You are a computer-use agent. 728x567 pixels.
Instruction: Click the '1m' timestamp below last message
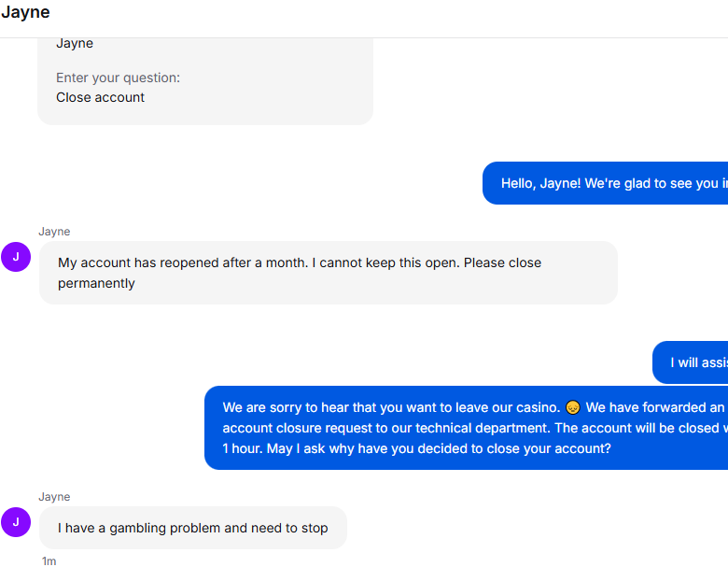[49, 561]
